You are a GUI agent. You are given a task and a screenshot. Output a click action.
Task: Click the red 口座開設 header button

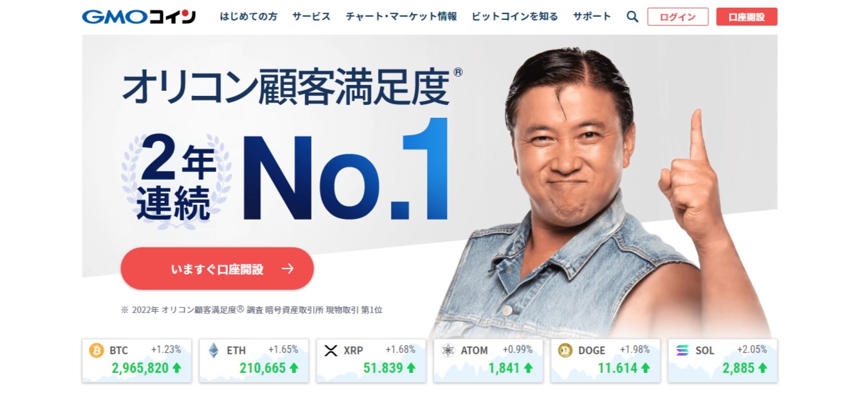pyautogui.click(x=747, y=17)
